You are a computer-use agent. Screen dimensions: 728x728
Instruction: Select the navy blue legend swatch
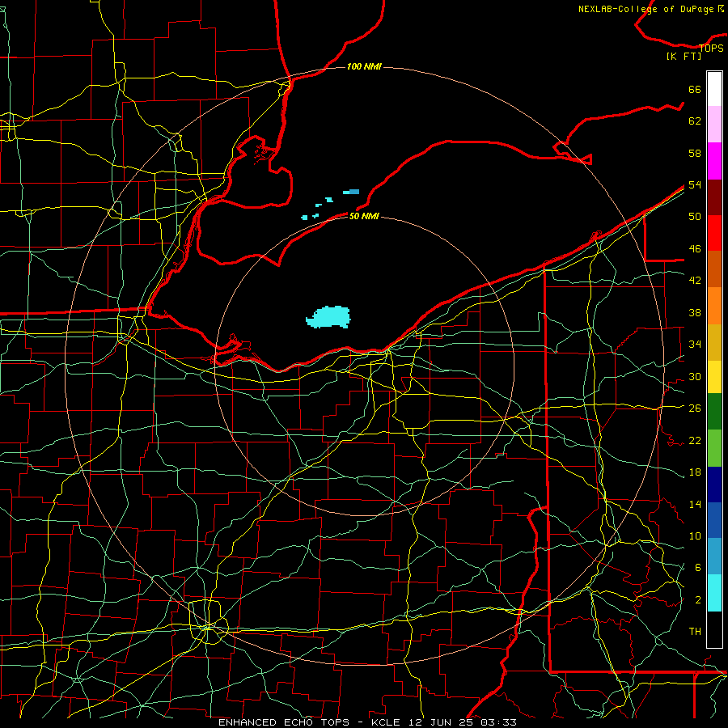click(x=714, y=485)
